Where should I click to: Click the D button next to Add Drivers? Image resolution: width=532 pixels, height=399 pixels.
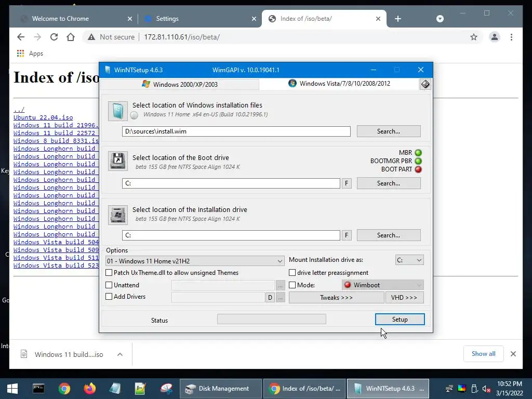coord(270,298)
